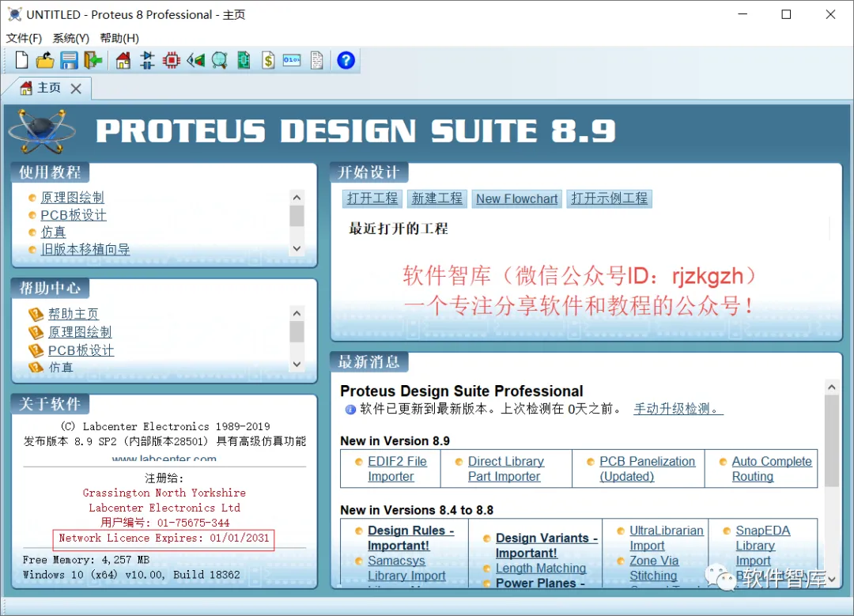Open the 旧版本移植向导 link

coord(85,249)
